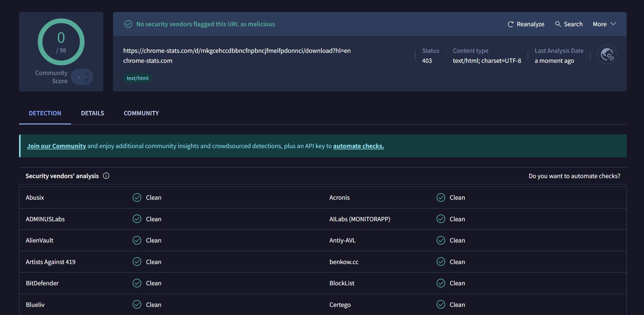This screenshot has height=315, width=644.
Task: Click the 0/98 detection score circle
Action: [61, 42]
